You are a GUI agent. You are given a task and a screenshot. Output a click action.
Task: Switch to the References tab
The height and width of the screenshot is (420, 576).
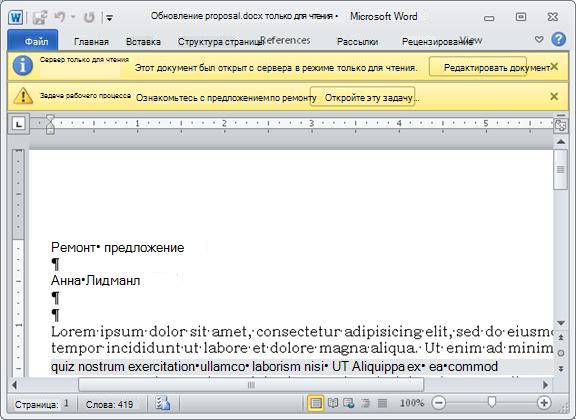(286, 40)
